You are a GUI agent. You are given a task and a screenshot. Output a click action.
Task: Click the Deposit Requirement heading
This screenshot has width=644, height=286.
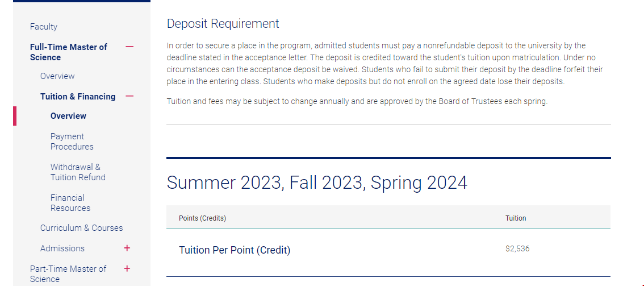(x=223, y=24)
